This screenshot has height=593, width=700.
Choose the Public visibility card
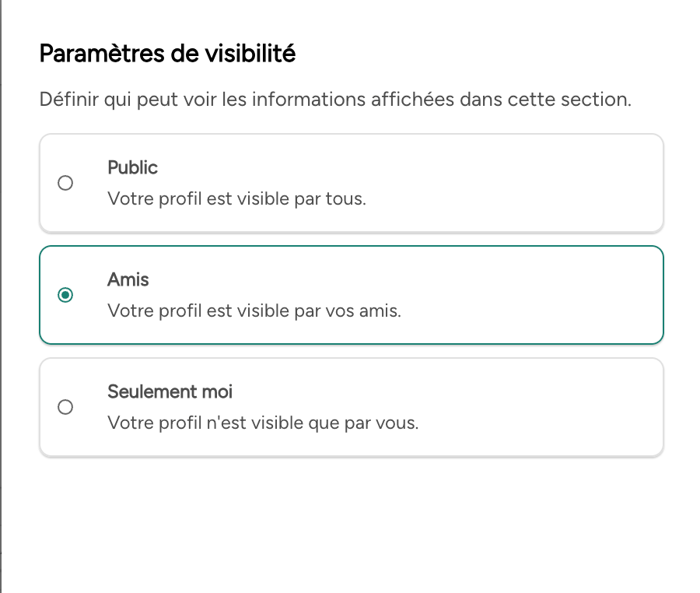(x=467, y=183)
